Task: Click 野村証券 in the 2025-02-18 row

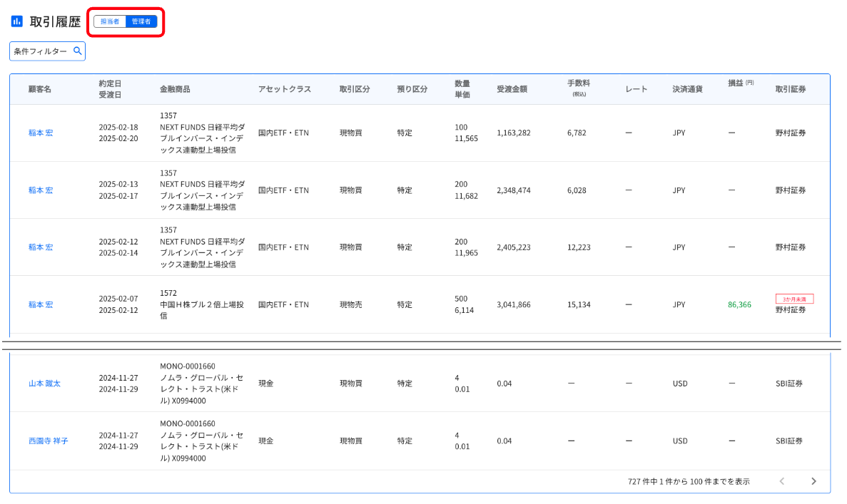Action: [791, 133]
